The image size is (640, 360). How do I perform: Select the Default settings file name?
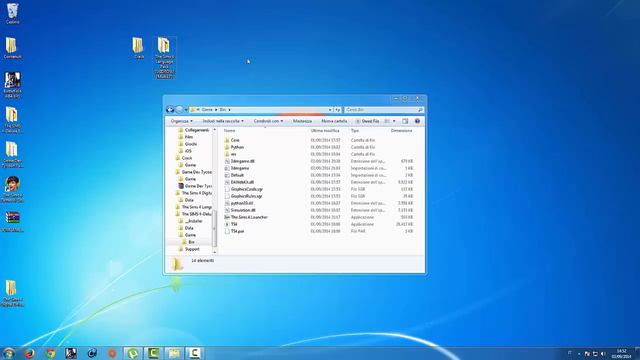coord(237,175)
